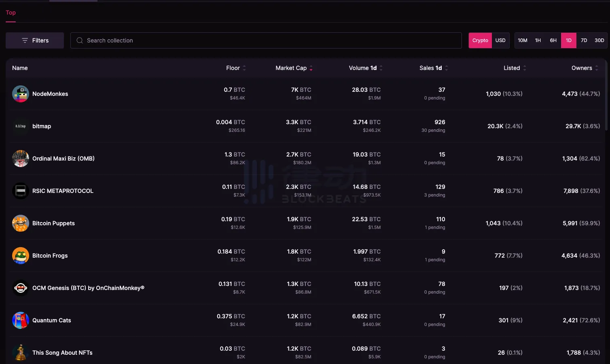The width and height of the screenshot is (610, 364).
Task: Open Ordinal Maxi Biz collection avatar
Action: pyautogui.click(x=20, y=159)
